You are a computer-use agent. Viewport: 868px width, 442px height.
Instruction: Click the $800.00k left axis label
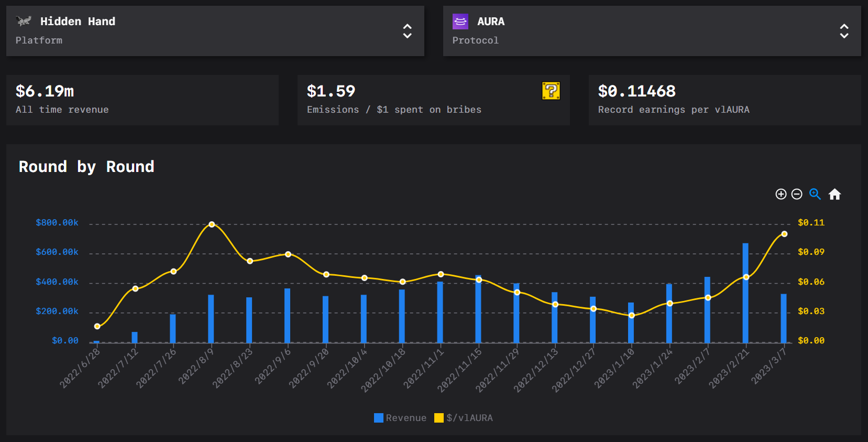[x=57, y=223]
